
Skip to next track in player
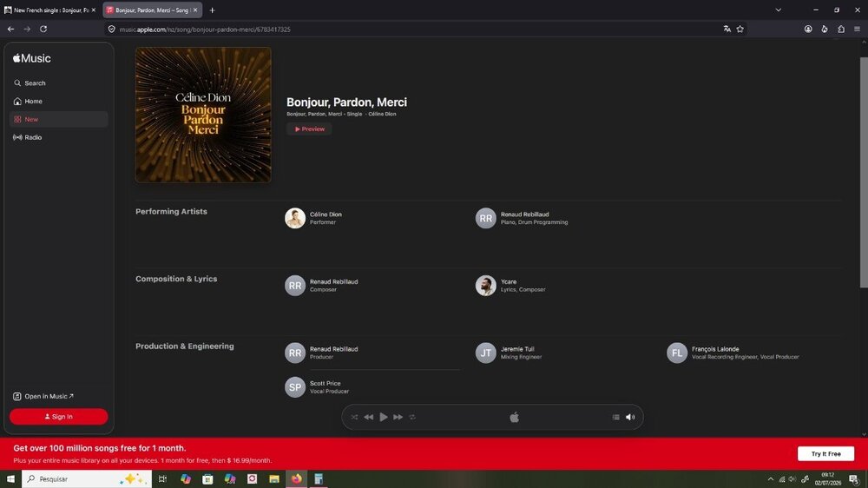[398, 417]
